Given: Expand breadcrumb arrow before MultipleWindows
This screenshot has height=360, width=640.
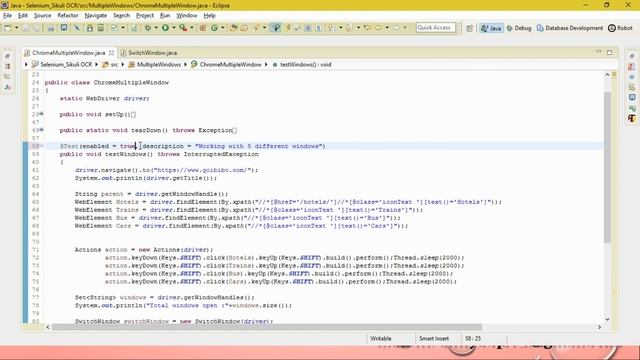Looking at the screenshot, I should pos(123,64).
